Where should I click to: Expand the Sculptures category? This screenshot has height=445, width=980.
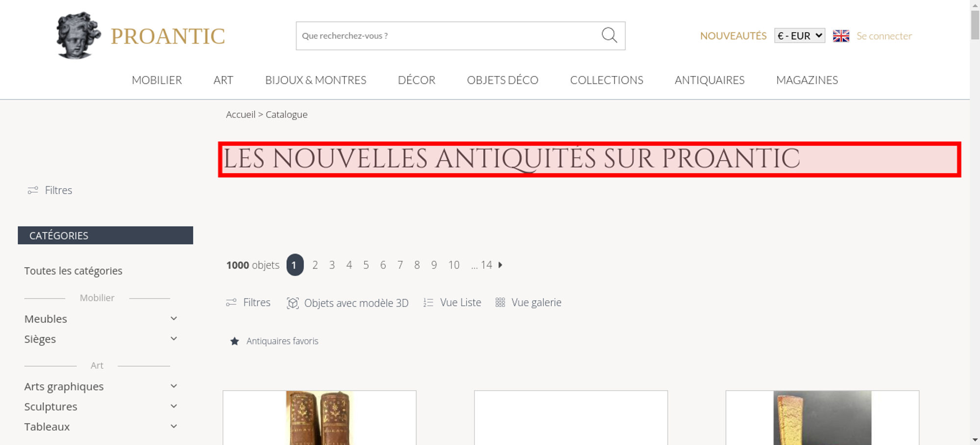click(173, 406)
